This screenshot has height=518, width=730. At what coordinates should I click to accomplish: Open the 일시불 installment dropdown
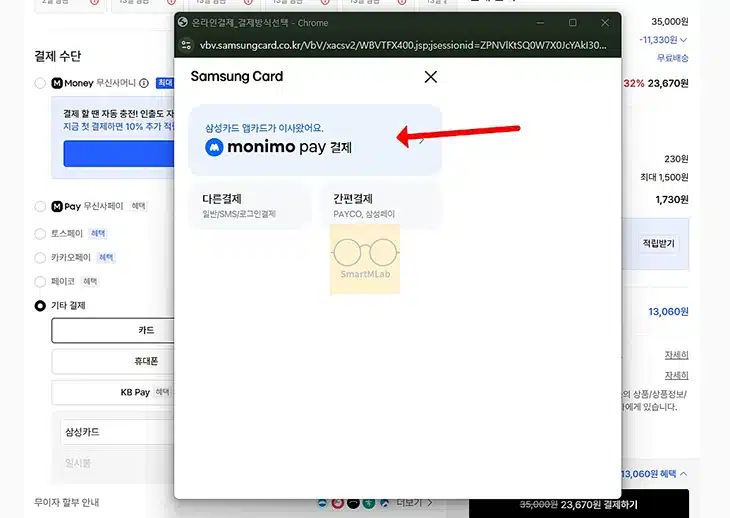(118, 463)
